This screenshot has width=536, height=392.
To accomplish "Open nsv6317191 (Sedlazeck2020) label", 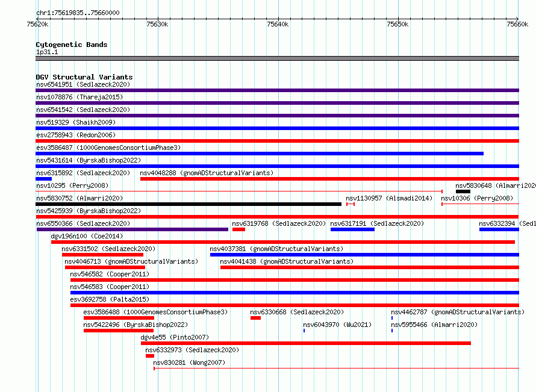I will tap(377, 223).
